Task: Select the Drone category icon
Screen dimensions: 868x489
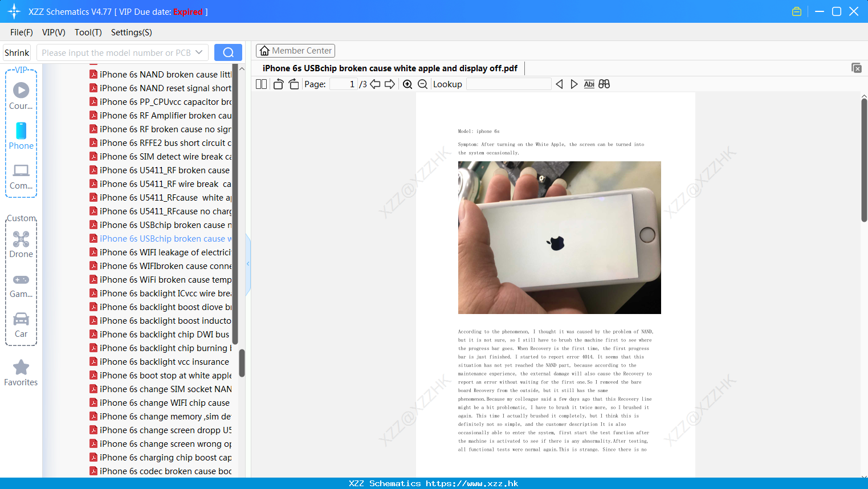Action: (21, 239)
